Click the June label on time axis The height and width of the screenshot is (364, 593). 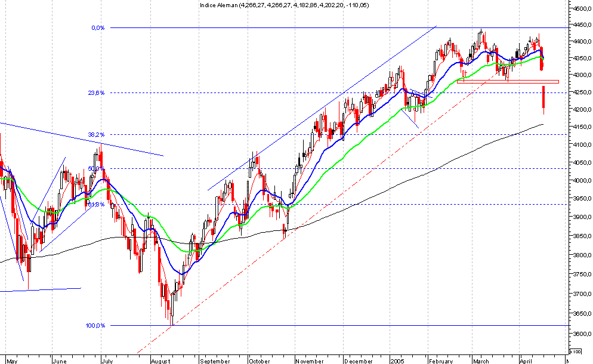[x=60, y=361]
